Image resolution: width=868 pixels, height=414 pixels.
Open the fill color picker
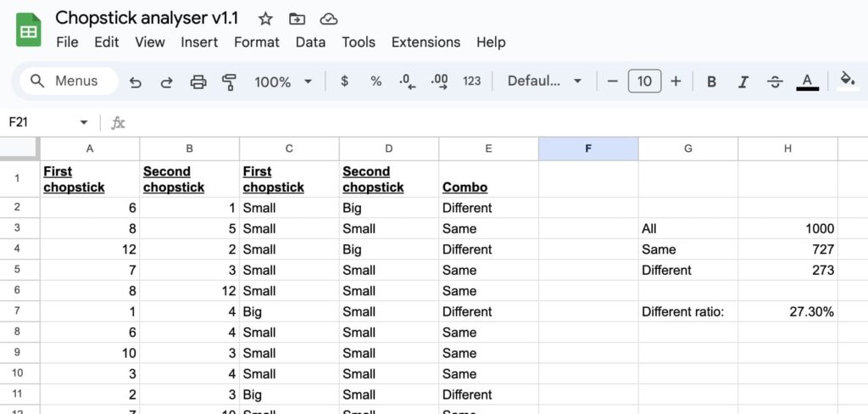(x=848, y=81)
